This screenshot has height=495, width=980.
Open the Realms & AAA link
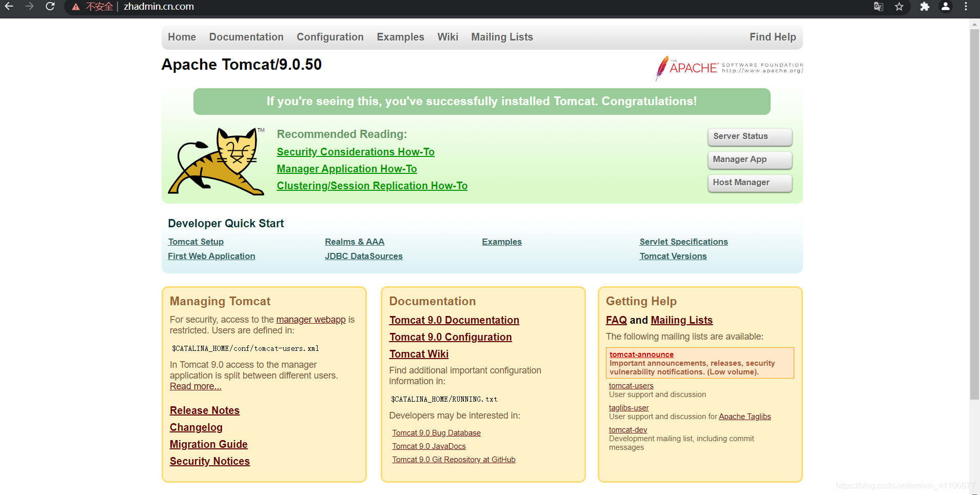355,242
